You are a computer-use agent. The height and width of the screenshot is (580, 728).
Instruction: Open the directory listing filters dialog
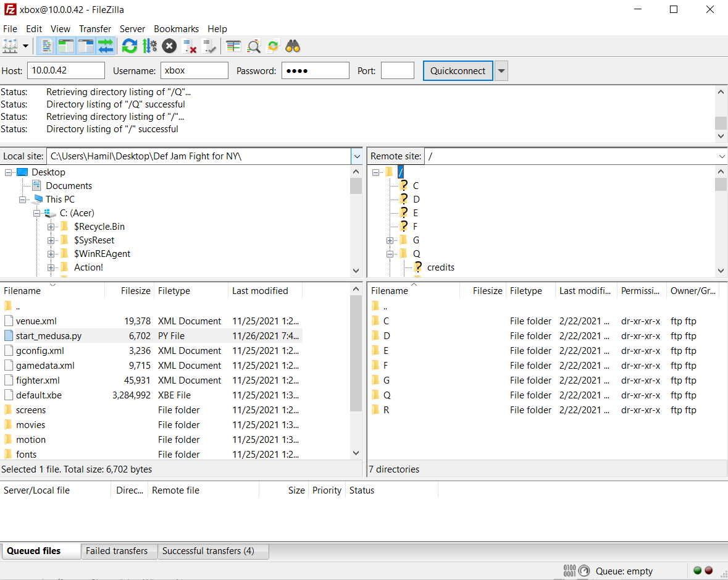(x=233, y=46)
